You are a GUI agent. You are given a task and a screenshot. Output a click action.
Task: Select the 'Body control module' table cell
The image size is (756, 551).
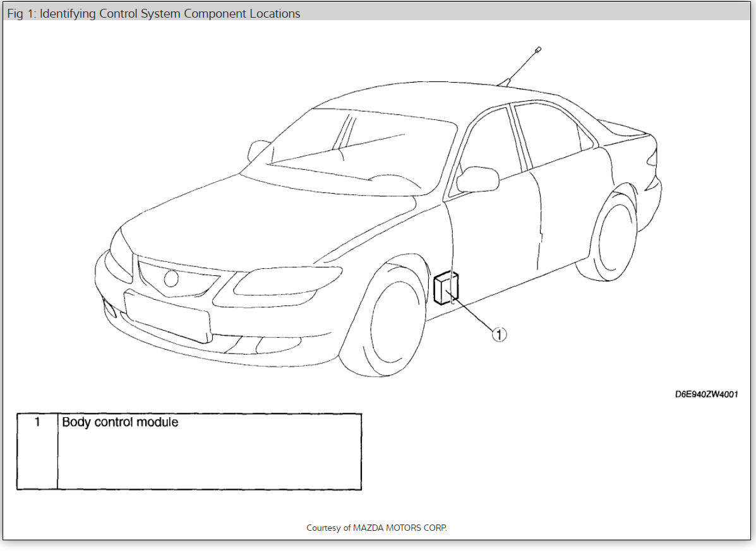pos(209,451)
